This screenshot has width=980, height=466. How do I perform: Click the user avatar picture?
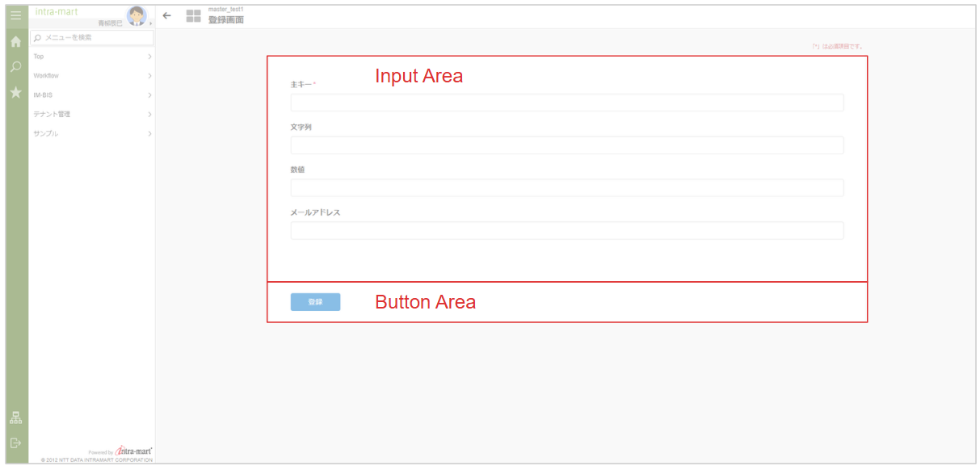coord(137,15)
